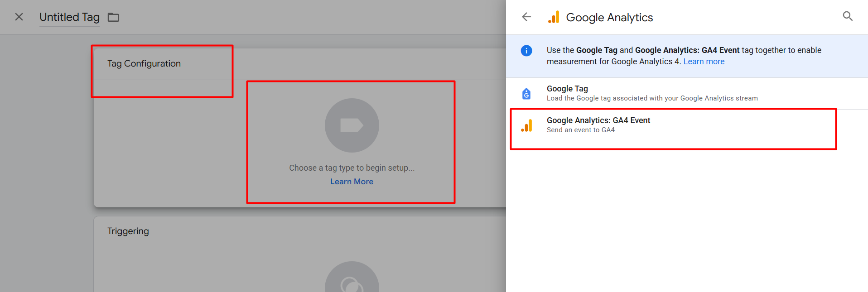Click the Google Analytics panel title
Screen dimensions: 868x292
[609, 18]
